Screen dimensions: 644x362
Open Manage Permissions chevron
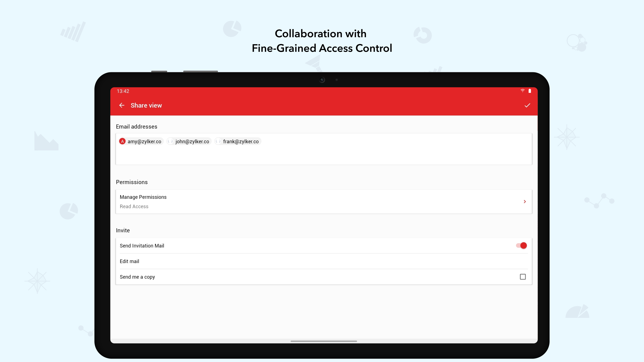tap(525, 202)
